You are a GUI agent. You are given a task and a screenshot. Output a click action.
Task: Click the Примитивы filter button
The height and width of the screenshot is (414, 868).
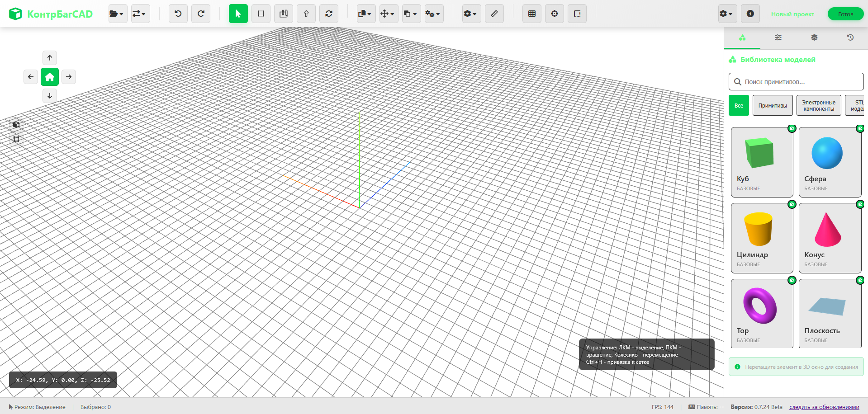point(773,105)
